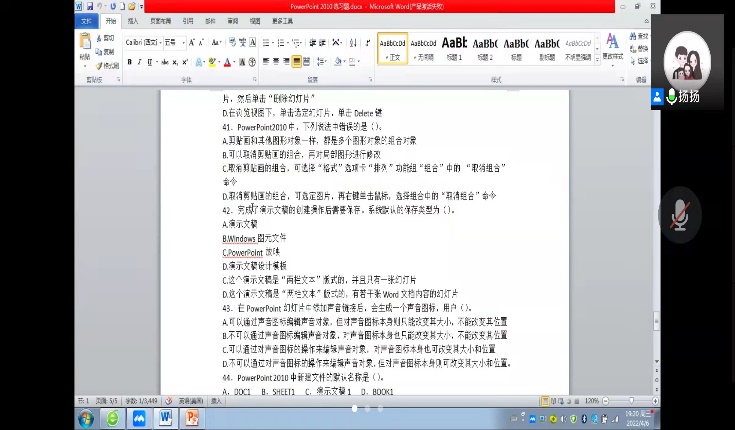
Task: Click the Windows Start button
Action: click(x=86, y=418)
